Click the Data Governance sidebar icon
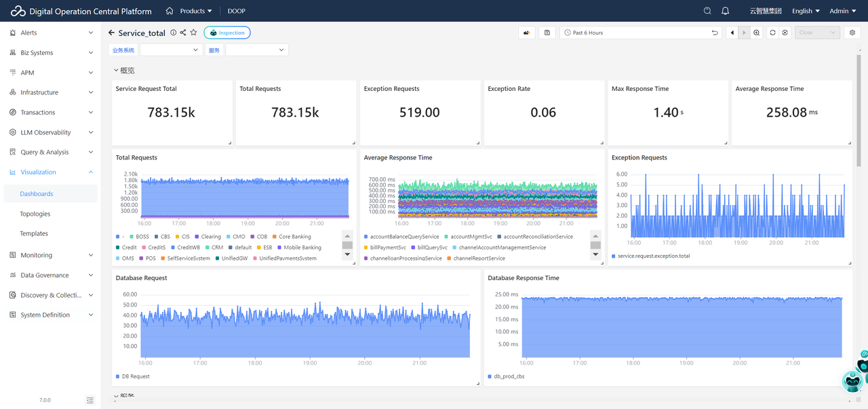The height and width of the screenshot is (409, 868). 13,275
